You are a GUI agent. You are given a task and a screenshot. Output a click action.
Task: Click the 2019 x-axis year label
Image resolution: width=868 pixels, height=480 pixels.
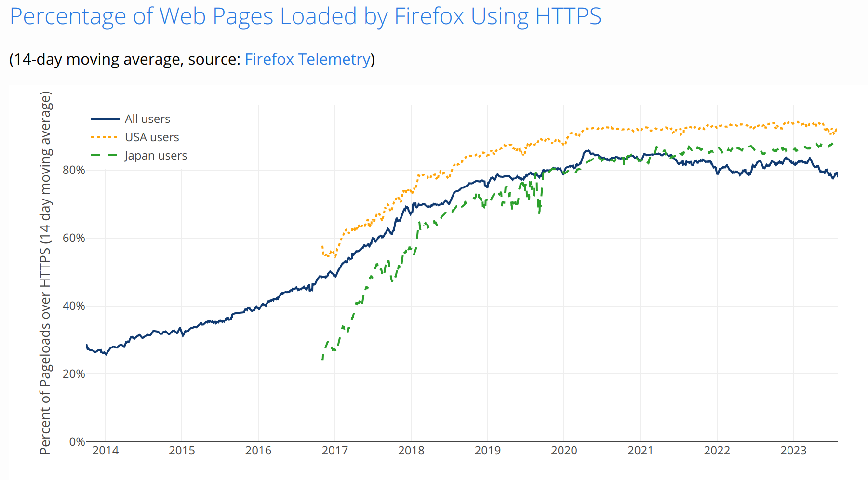(x=487, y=451)
